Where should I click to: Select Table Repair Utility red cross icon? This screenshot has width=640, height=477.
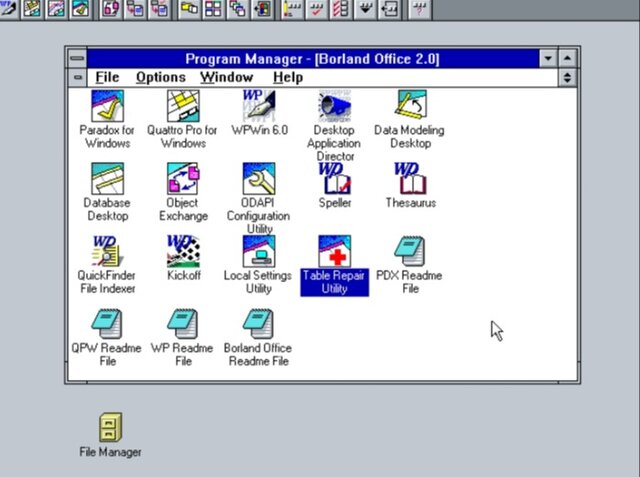335,251
